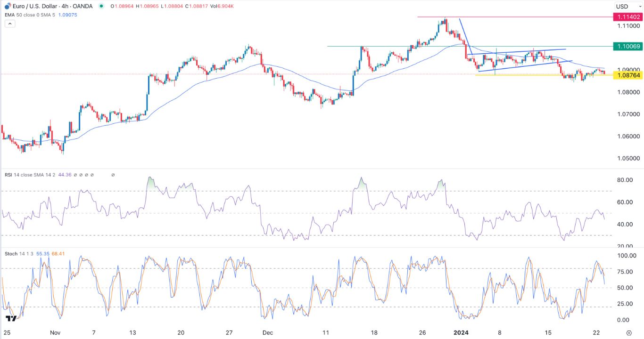Click the red 1.11402 price level label
Viewport: 644px width, 339px height.
tap(629, 16)
